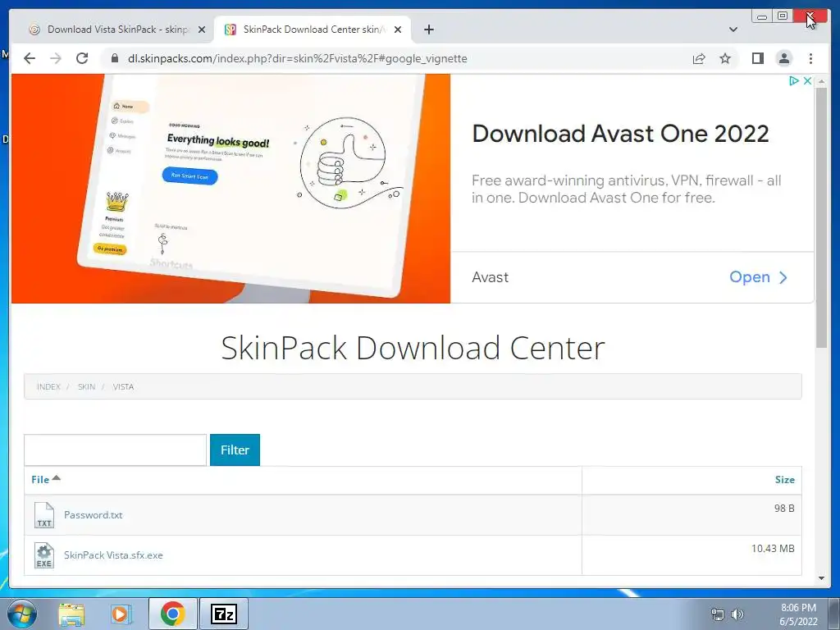The height and width of the screenshot is (630, 840).
Task: Click the Open link in Avast ad
Action: (x=758, y=277)
